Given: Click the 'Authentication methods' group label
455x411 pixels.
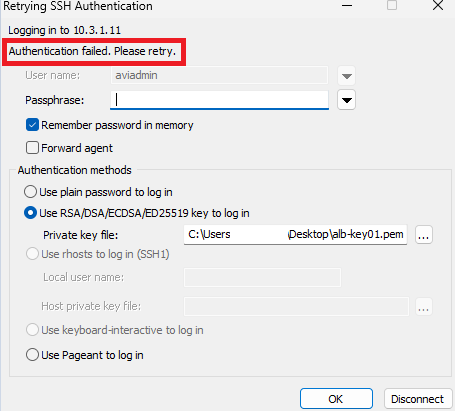Looking at the screenshot, I should click(x=75, y=170).
